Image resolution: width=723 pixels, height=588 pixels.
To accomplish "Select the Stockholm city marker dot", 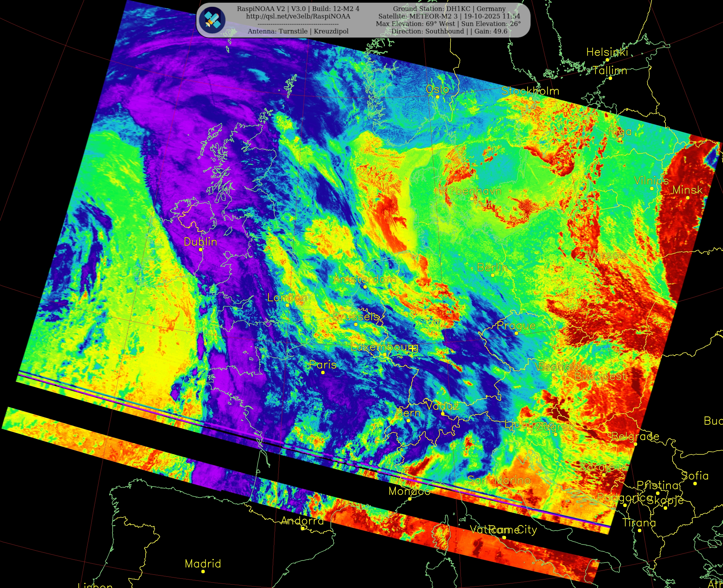I will pos(531,99).
